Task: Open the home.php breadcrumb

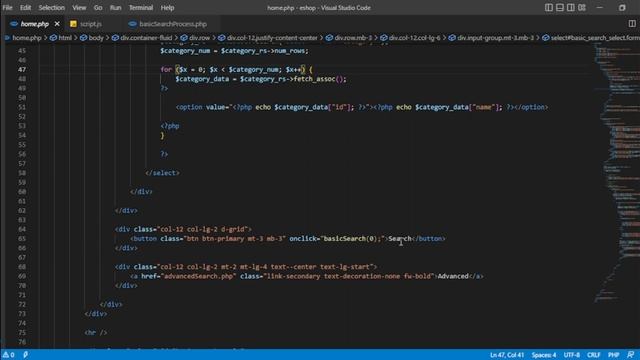Action: pos(24,38)
